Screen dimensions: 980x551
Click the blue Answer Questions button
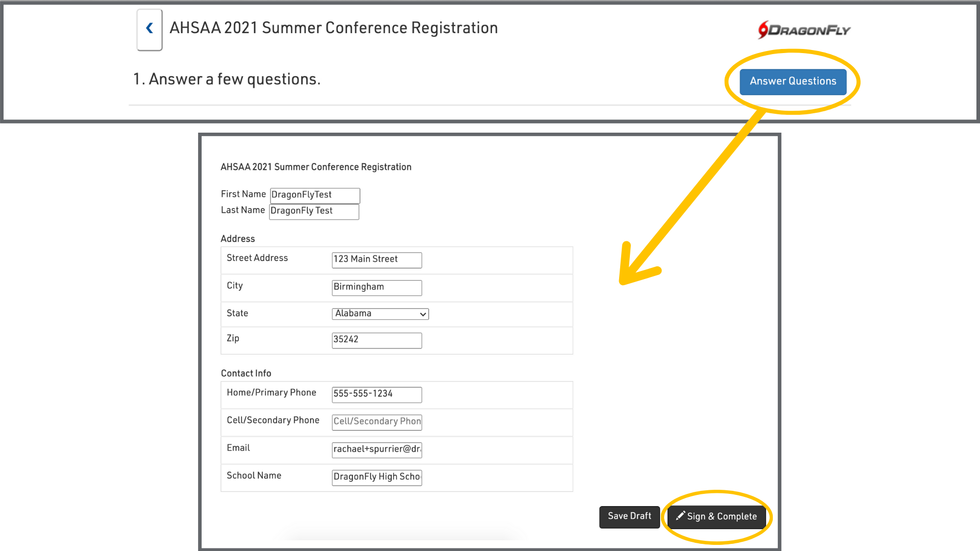793,82
